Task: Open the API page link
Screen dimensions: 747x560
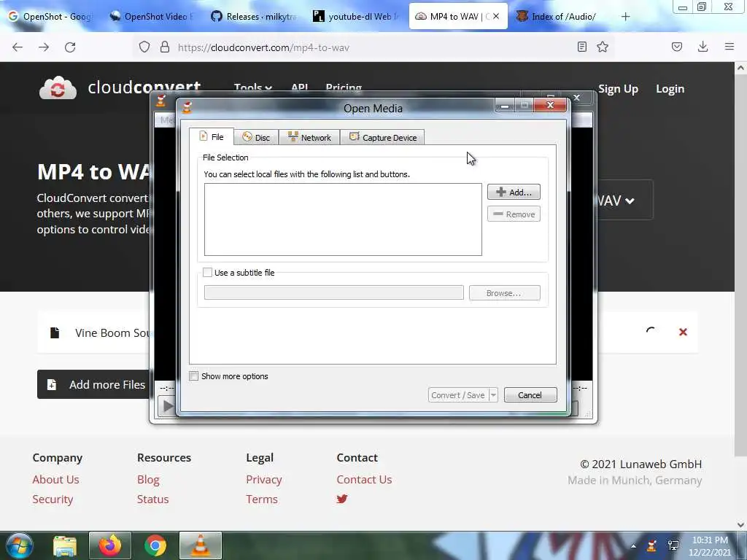Action: click(x=299, y=88)
